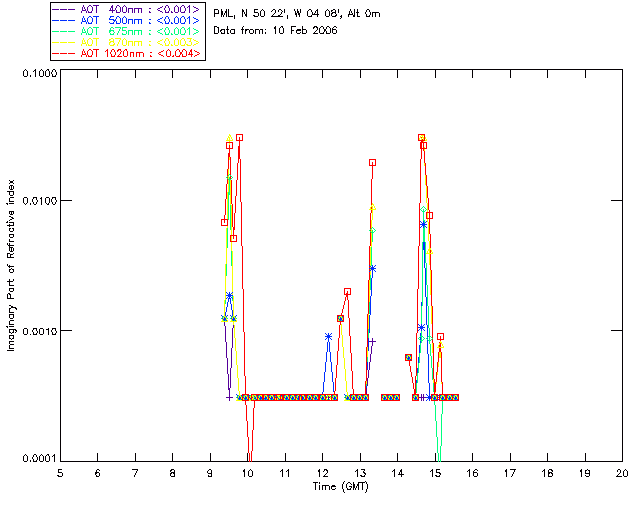Click the AOT 500nm legend entry
Image resolution: width=640 pixels, height=512 pixels.
click(127, 20)
